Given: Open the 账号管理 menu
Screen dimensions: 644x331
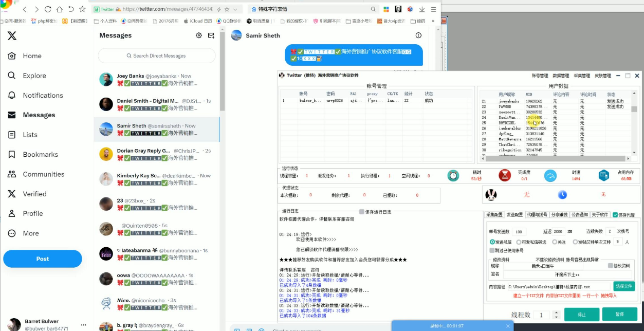Looking at the screenshot, I should 540,76.
